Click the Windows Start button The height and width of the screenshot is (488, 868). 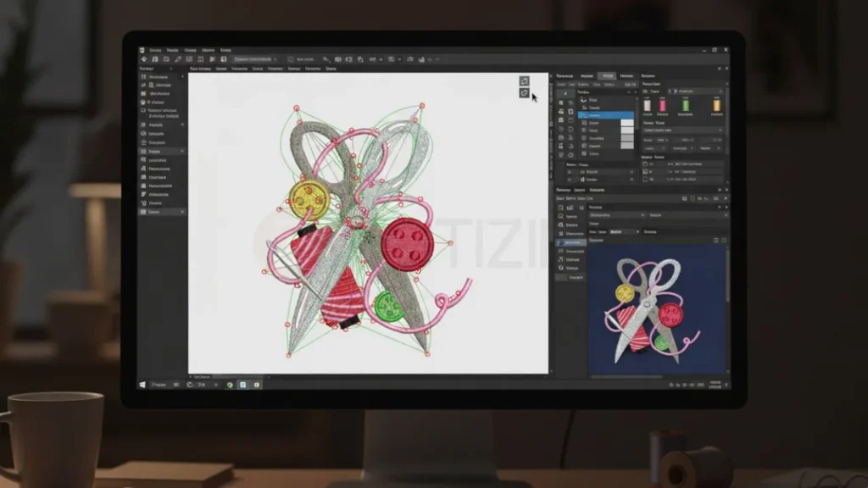[142, 385]
